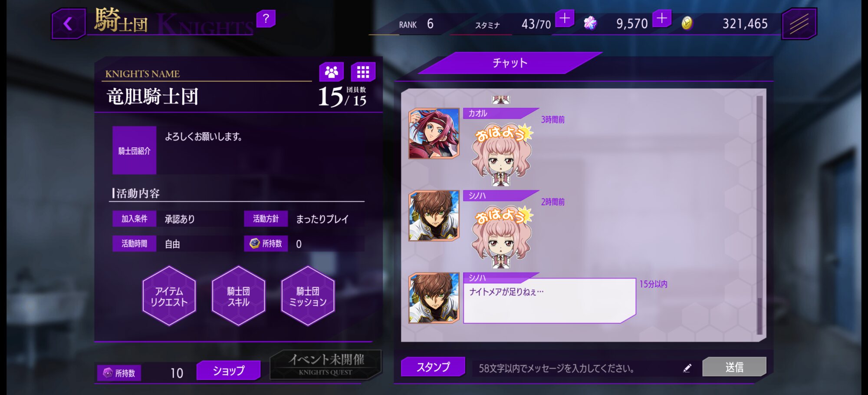Tap シノハ's ナイトメアが足りねぇ message bubble
868x395 pixels.
tap(549, 301)
